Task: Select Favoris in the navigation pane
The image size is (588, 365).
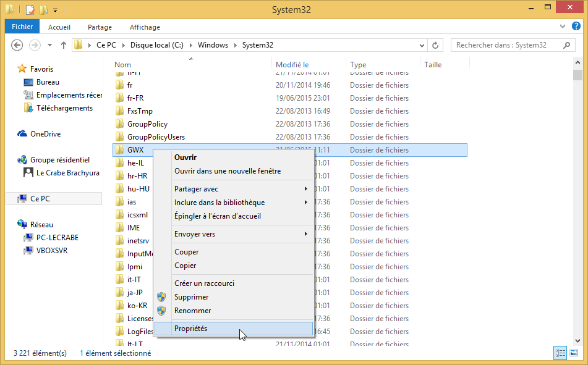Action: click(x=41, y=69)
